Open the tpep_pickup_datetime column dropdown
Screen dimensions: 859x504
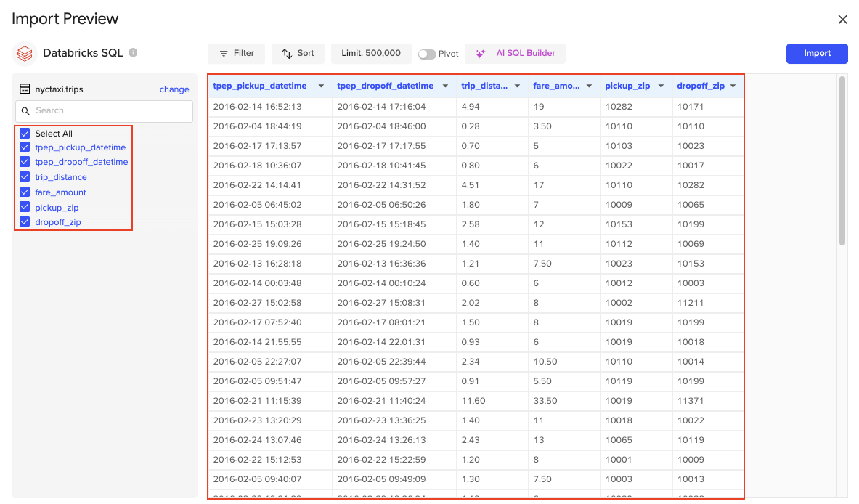[x=322, y=85]
